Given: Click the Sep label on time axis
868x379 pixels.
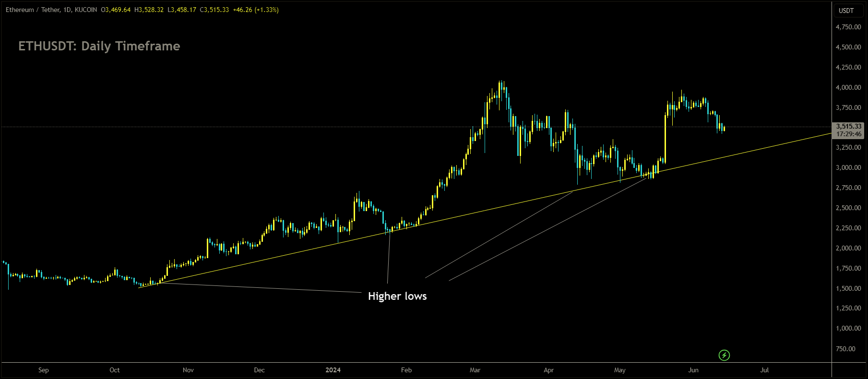Looking at the screenshot, I should click(x=43, y=370).
